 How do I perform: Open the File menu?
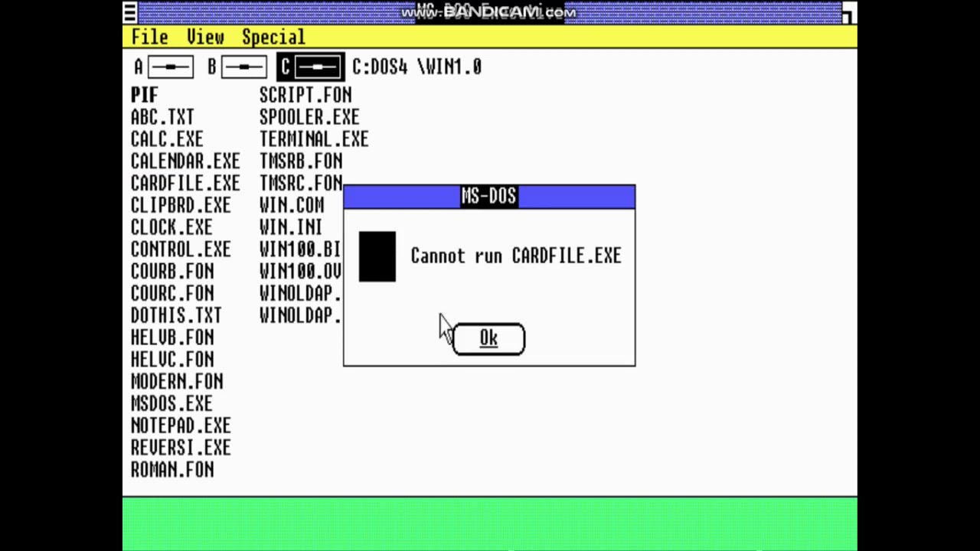coord(149,37)
